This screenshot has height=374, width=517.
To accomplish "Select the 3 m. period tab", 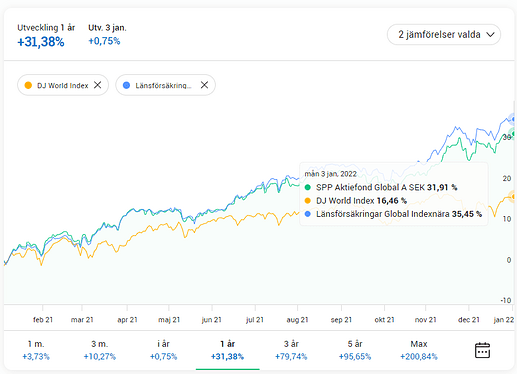I will [100, 350].
